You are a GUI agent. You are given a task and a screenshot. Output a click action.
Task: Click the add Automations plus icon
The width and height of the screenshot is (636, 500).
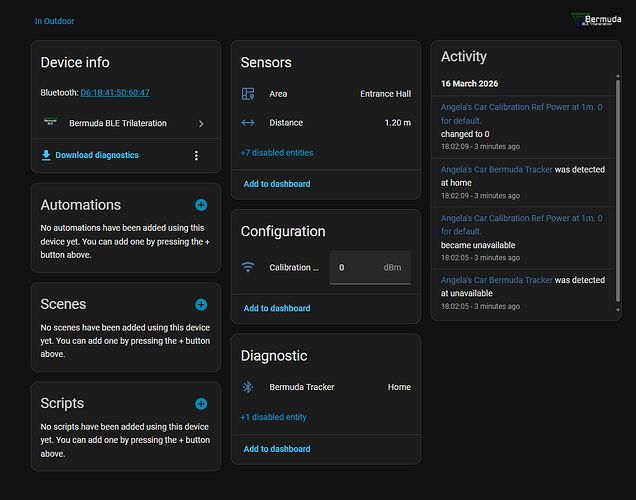201,205
